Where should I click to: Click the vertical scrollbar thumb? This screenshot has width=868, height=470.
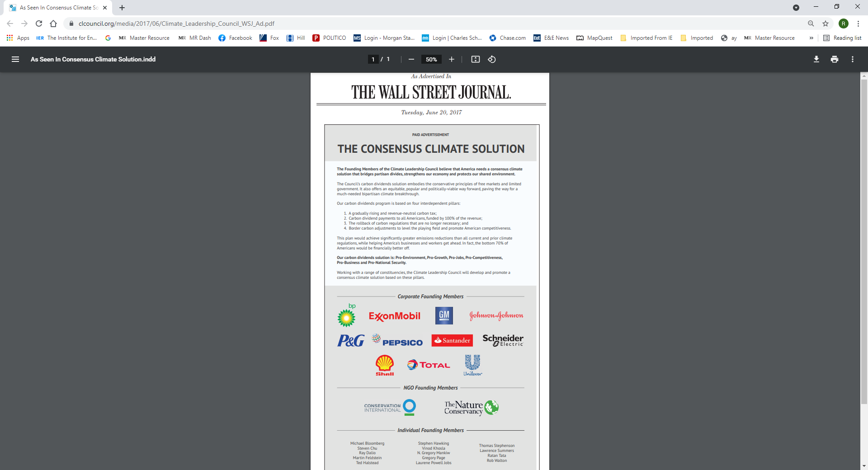(864, 242)
